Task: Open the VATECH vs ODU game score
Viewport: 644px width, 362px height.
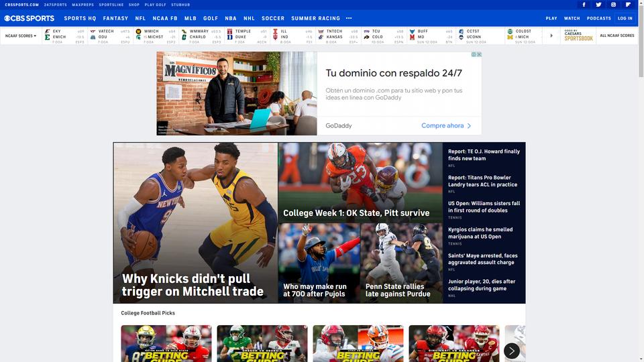Action: 110,36
